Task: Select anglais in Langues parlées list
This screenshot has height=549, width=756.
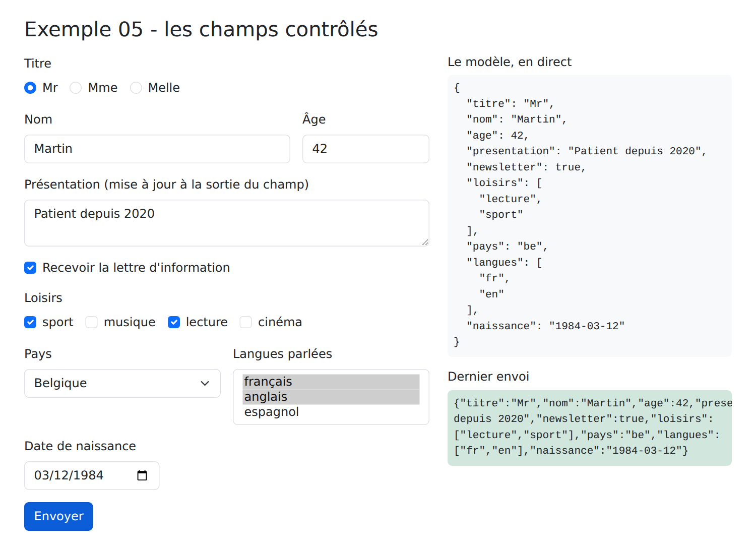Action: 331,397
